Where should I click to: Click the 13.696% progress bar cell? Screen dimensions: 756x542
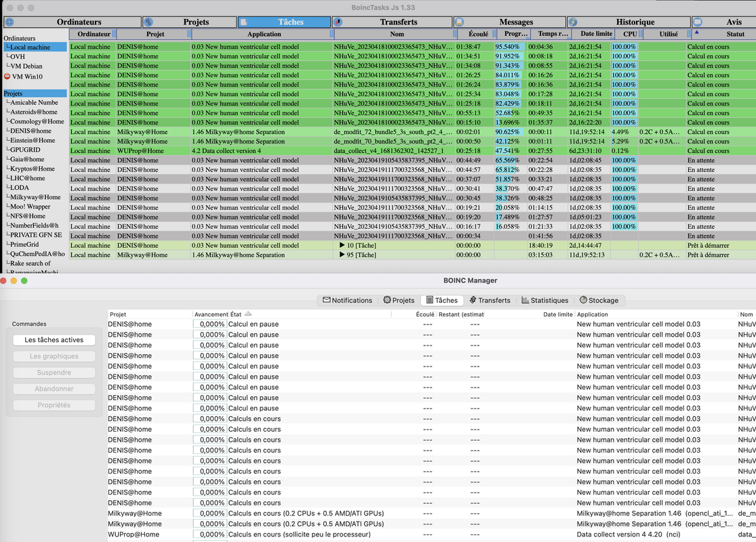click(x=510, y=123)
